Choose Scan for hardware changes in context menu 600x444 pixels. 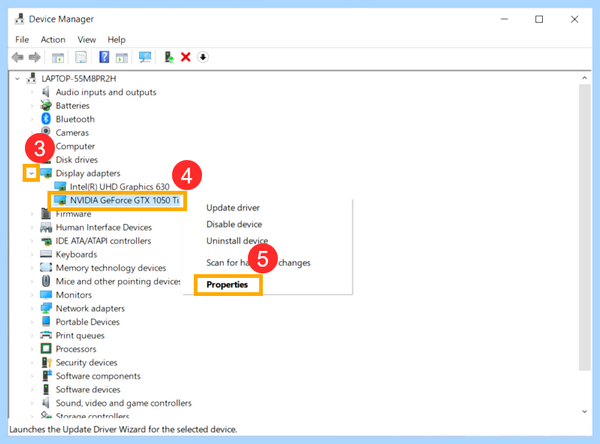point(258,263)
